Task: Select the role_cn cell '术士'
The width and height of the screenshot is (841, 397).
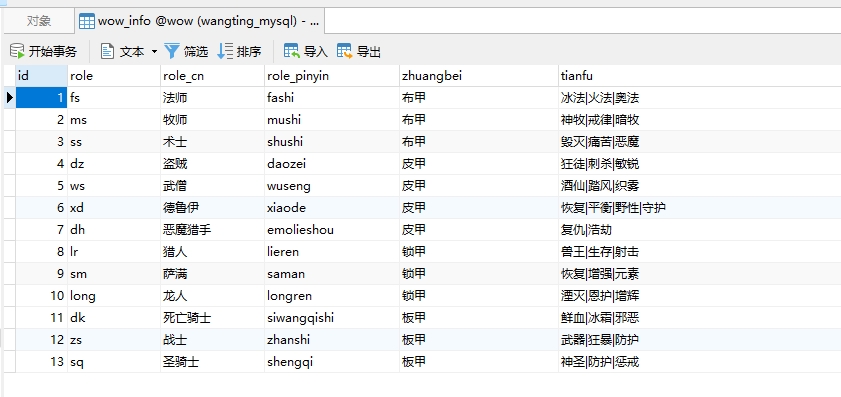Action: tap(212, 142)
